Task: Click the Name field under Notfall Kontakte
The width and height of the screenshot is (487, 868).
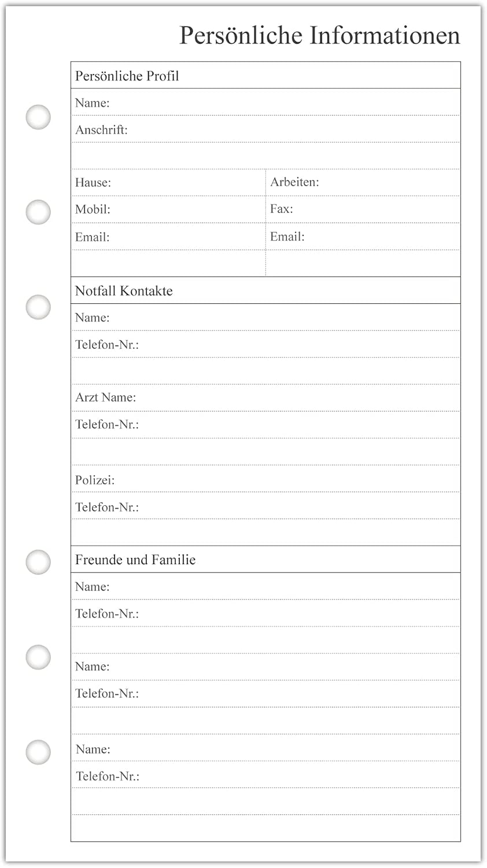Action: 265,317
